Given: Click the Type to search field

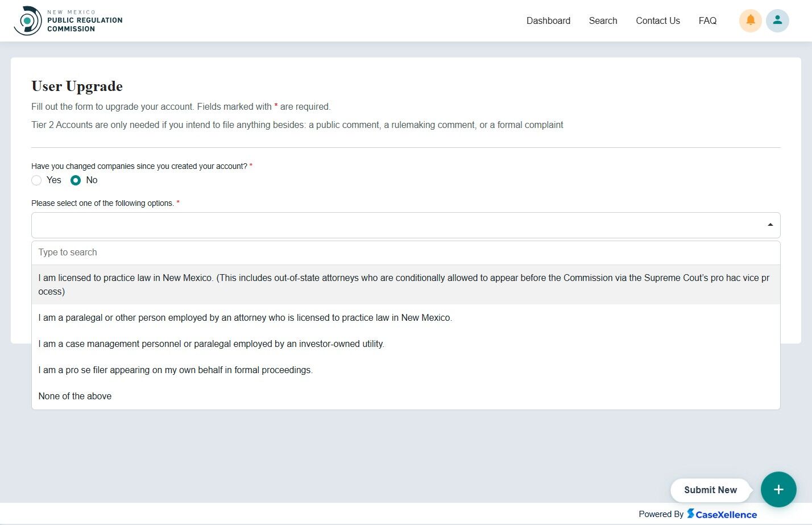Looking at the screenshot, I should coord(227,252).
